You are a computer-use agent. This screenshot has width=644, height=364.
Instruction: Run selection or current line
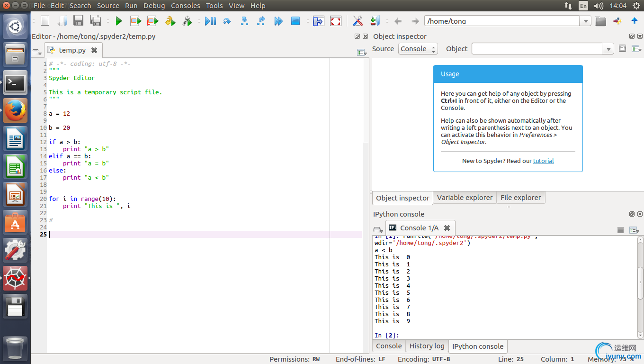(x=170, y=21)
